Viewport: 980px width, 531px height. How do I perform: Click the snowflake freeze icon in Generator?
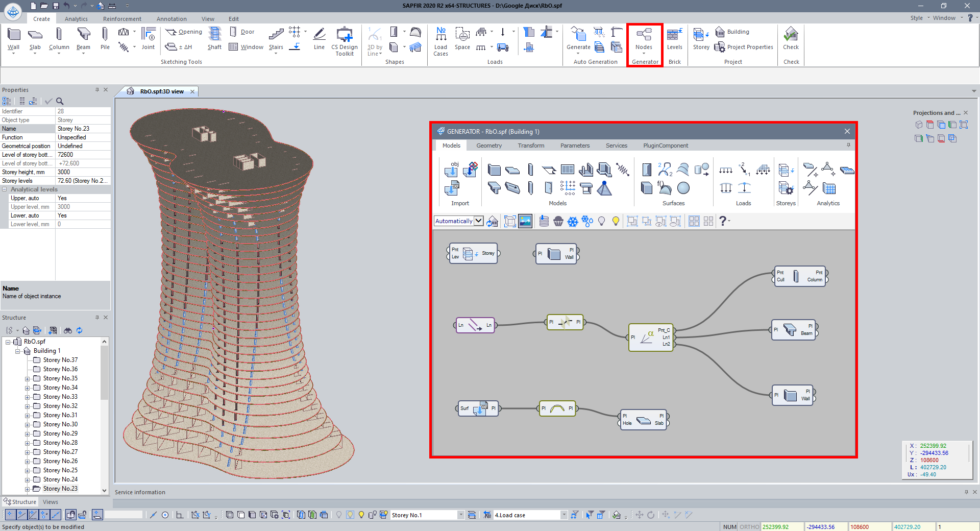573,222
